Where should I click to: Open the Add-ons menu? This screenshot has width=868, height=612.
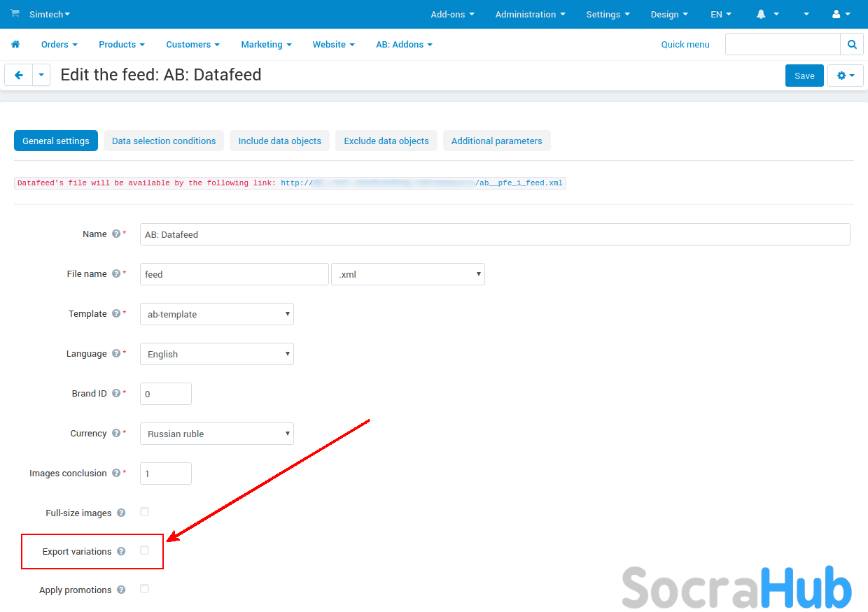[452, 14]
